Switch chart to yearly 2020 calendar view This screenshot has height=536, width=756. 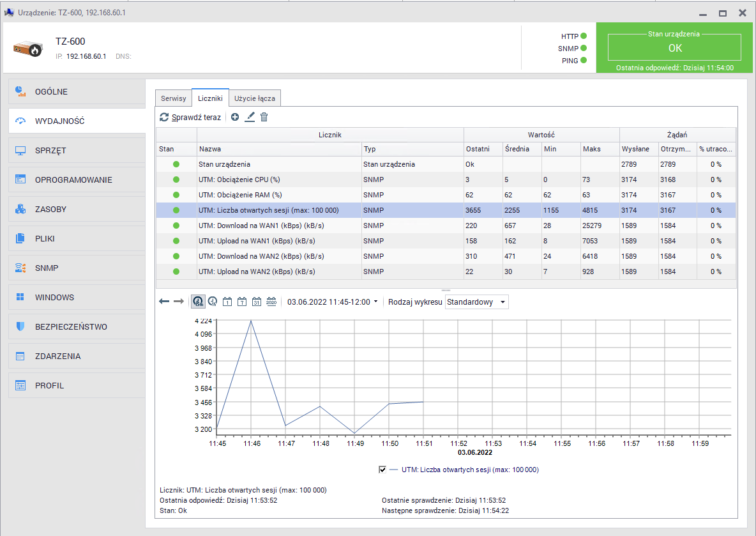coord(271,302)
